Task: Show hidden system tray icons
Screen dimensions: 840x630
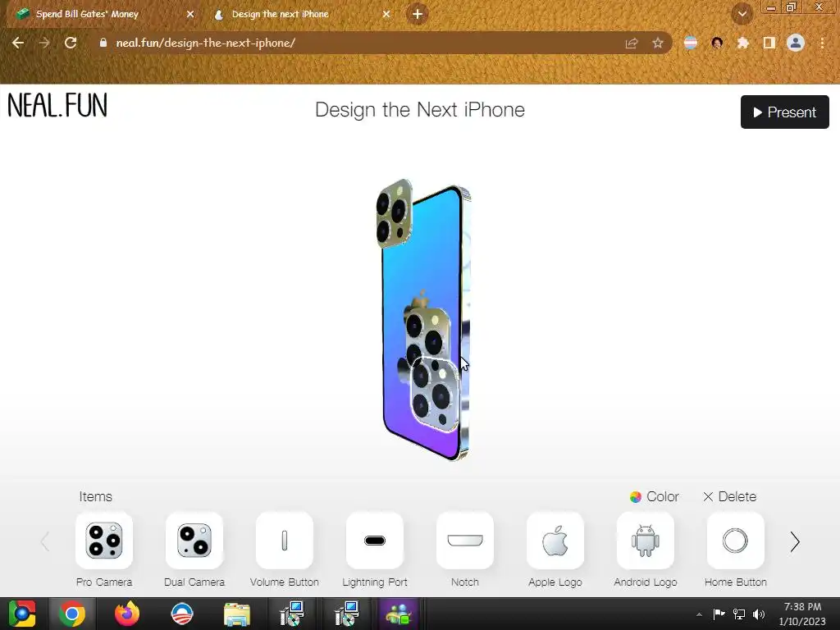Action: click(699, 614)
